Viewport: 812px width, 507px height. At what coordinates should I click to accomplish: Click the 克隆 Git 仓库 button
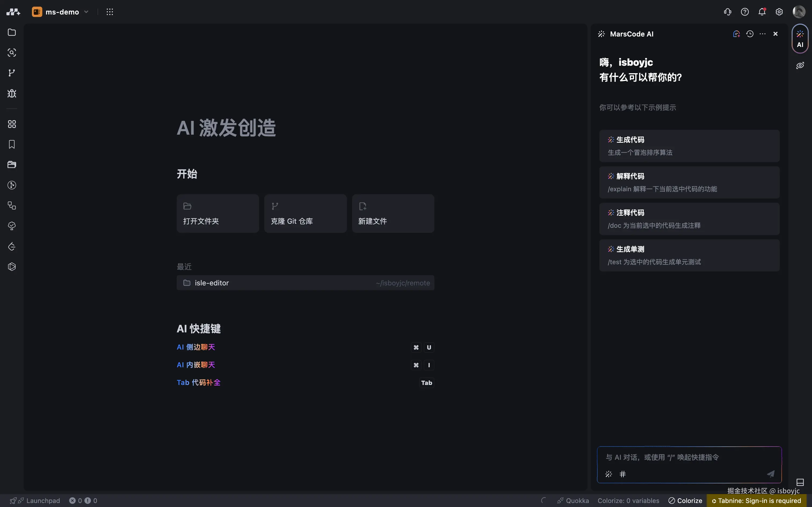coord(305,214)
